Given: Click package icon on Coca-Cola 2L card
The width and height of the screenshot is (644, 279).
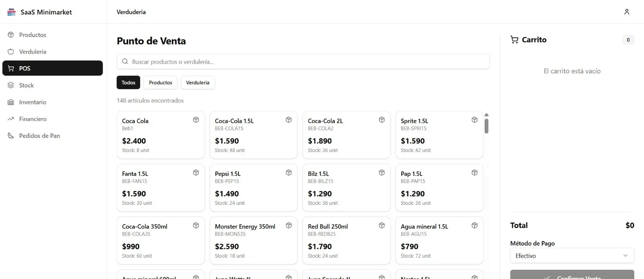Looking at the screenshot, I should pos(382,120).
